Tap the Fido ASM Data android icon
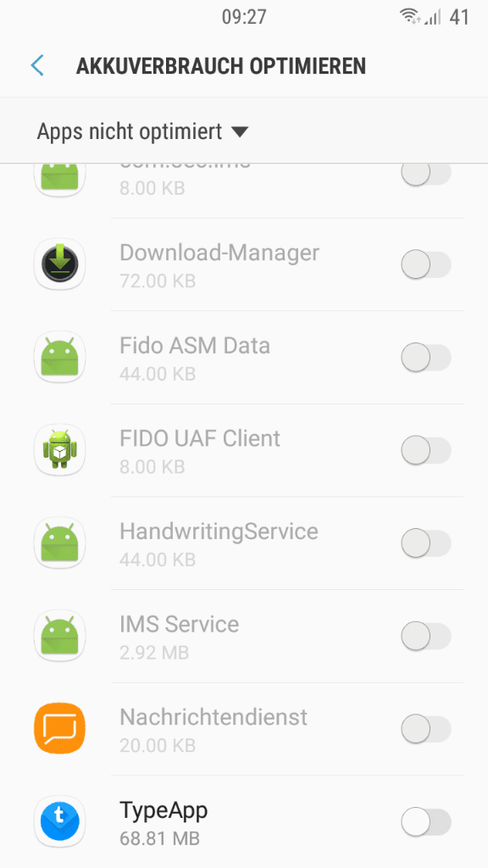This screenshot has width=488, height=868. click(x=60, y=357)
